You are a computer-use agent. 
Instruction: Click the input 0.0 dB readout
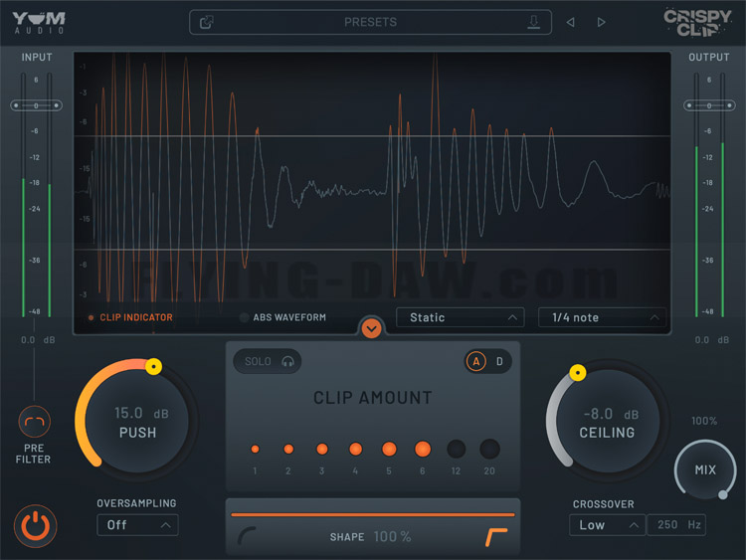(38, 340)
